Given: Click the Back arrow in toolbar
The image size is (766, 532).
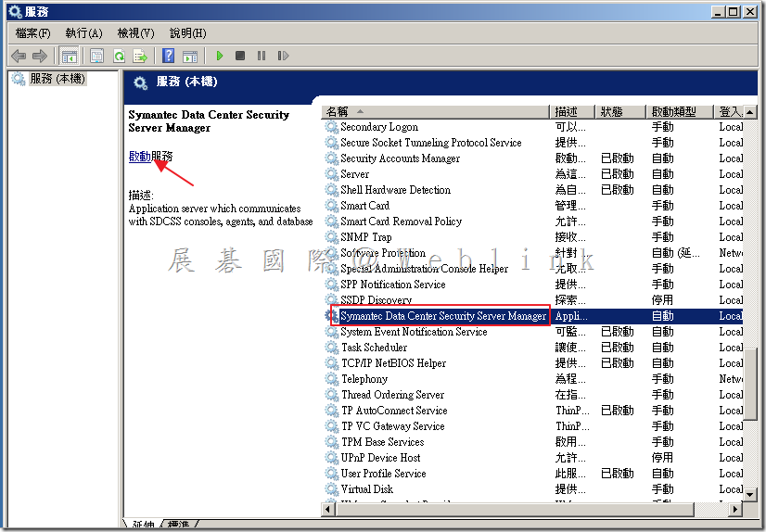Looking at the screenshot, I should tap(19, 56).
